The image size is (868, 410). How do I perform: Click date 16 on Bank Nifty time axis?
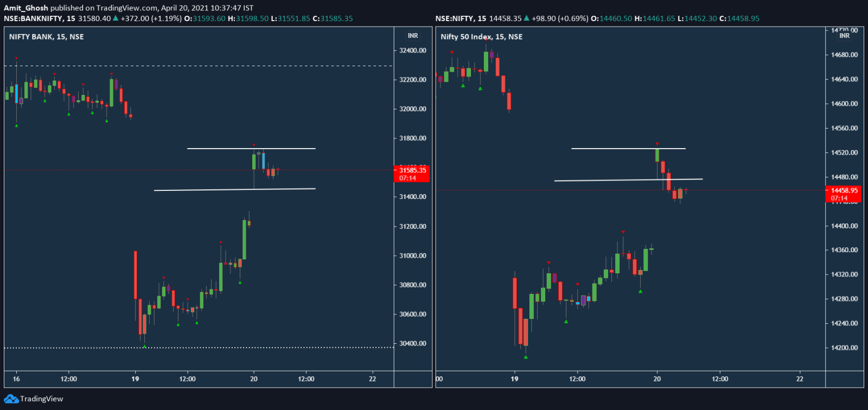[x=16, y=379]
